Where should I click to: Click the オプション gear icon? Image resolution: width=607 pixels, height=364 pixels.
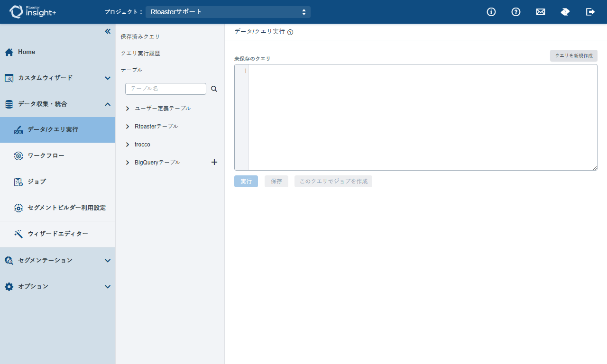tap(9, 287)
